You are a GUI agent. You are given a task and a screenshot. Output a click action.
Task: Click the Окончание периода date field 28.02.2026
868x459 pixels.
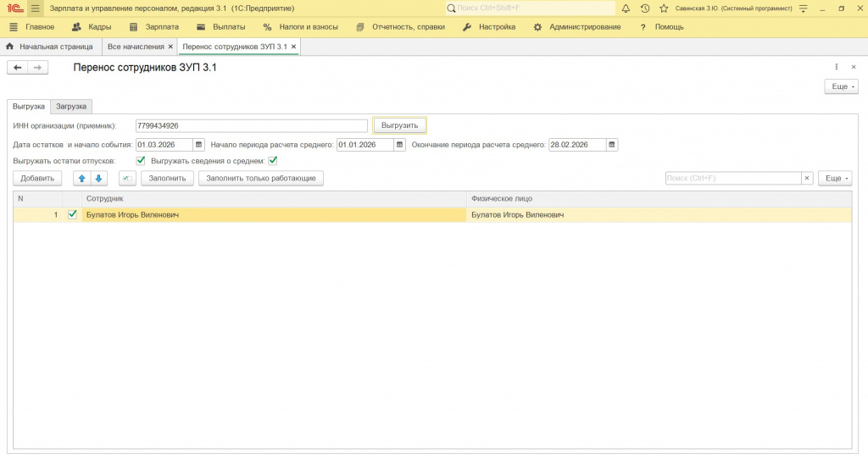click(x=577, y=145)
